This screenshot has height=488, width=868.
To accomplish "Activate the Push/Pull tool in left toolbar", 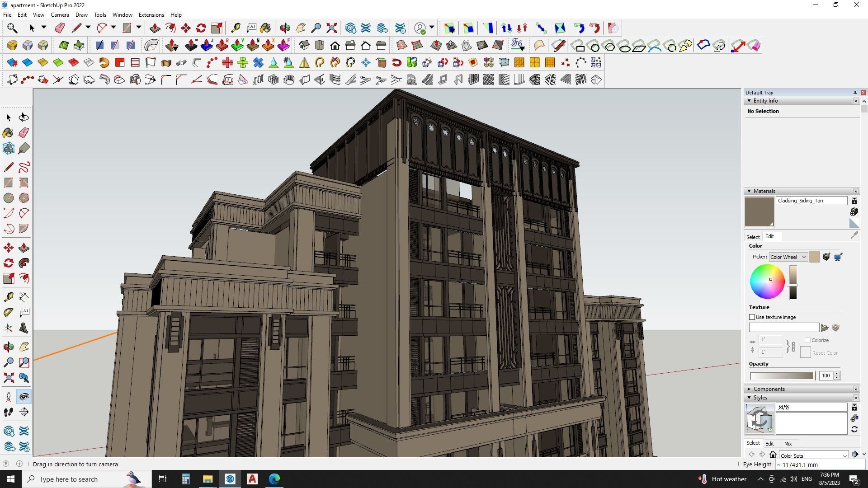I will [x=24, y=248].
